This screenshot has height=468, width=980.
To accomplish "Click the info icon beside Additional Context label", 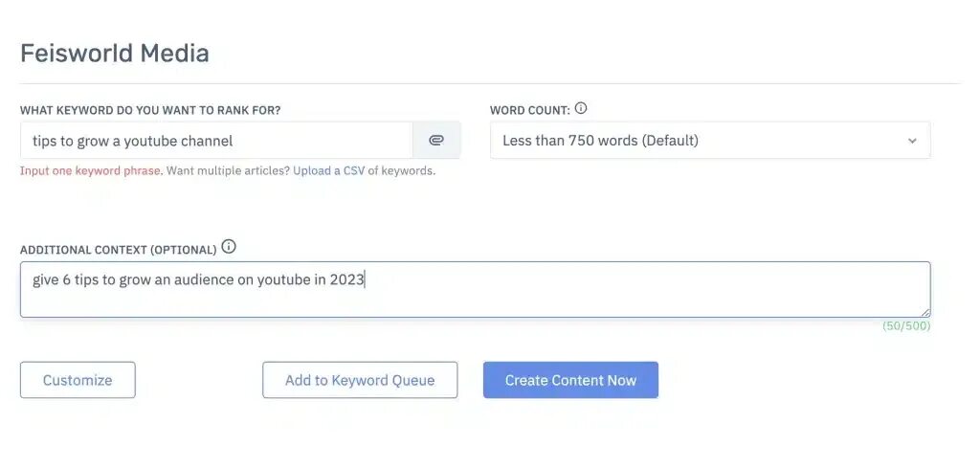I will [x=229, y=247].
